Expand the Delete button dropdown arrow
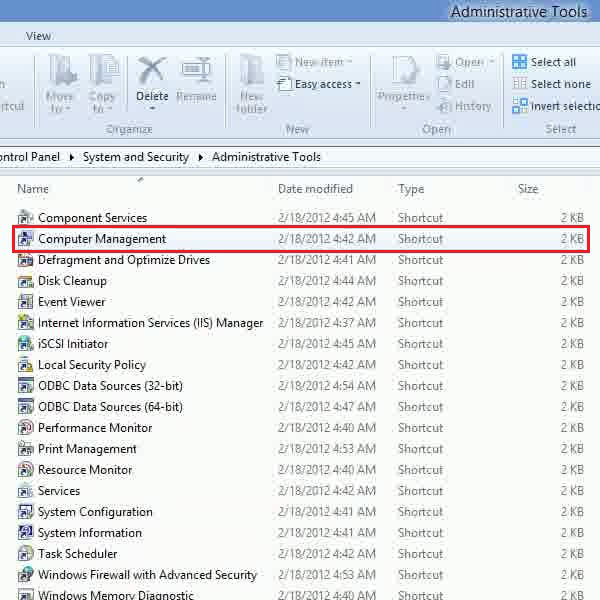600x600 pixels. 152,109
